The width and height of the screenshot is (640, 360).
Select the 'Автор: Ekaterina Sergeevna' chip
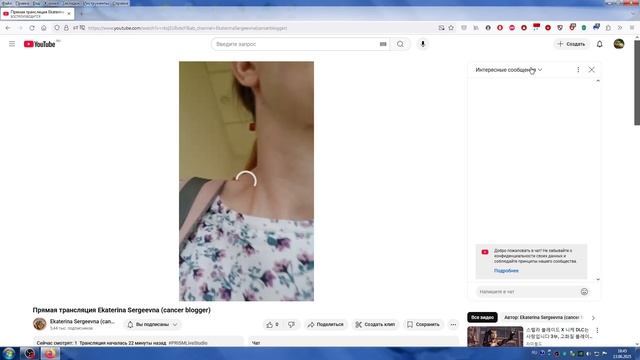tap(543, 317)
